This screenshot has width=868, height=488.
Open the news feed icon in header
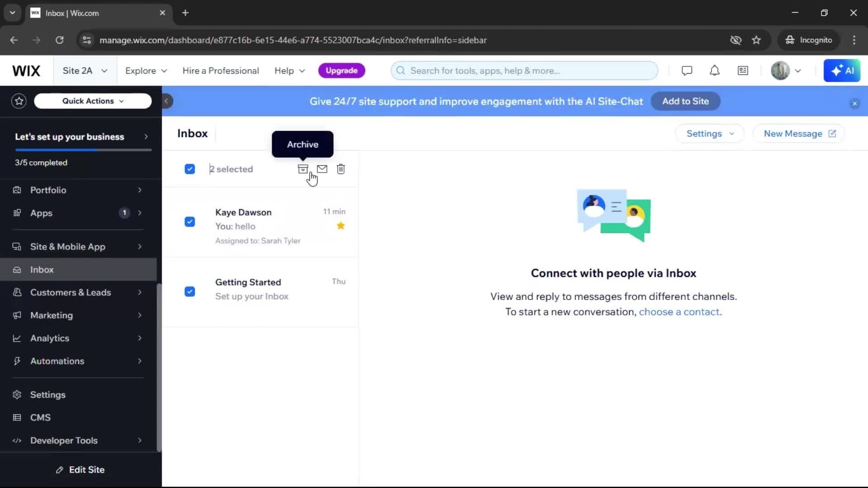pos(743,70)
